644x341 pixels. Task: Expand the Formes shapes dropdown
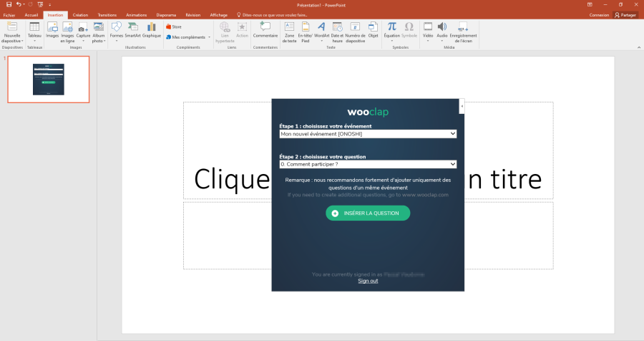[116, 41]
